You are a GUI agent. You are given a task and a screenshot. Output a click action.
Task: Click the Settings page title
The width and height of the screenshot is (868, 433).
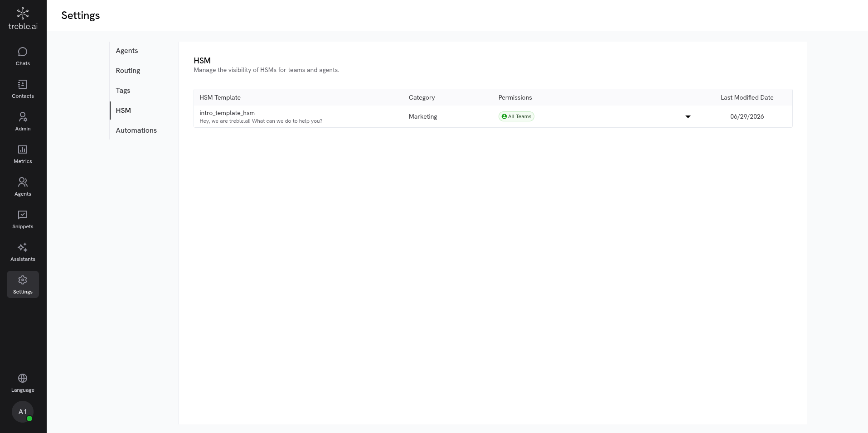pyautogui.click(x=81, y=15)
